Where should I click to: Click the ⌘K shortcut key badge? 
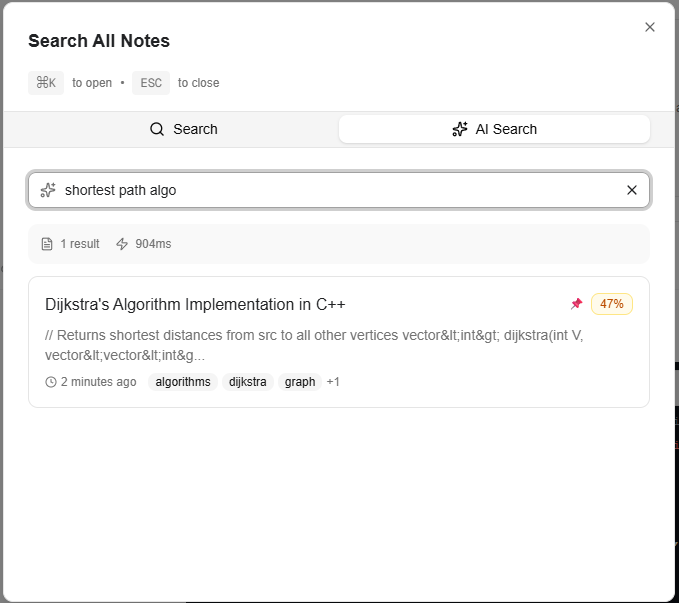46,83
